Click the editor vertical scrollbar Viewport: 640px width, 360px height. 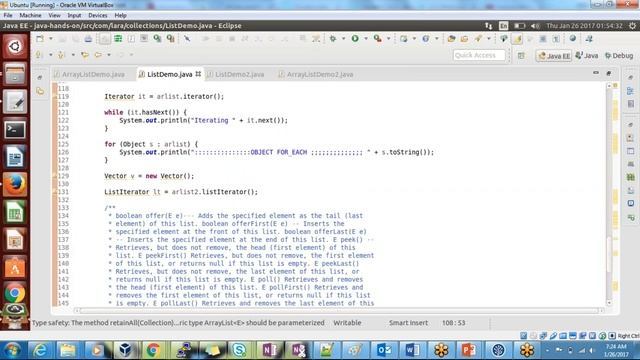point(609,194)
